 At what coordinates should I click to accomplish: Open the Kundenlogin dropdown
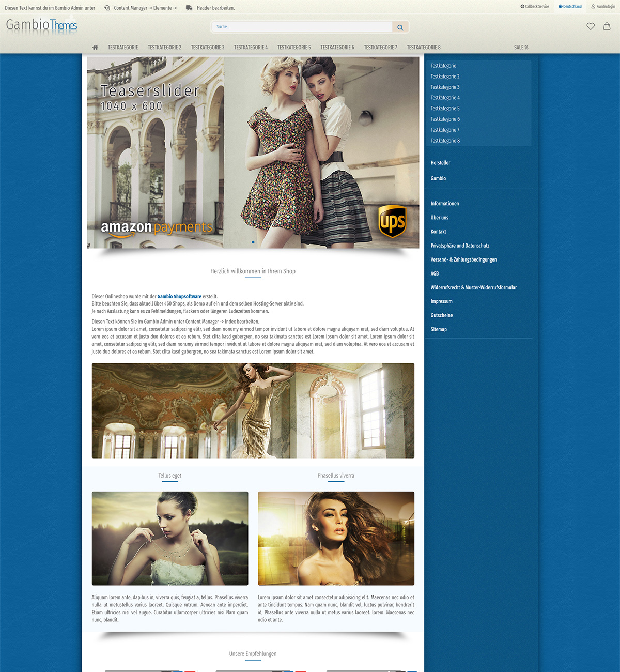click(x=603, y=7)
